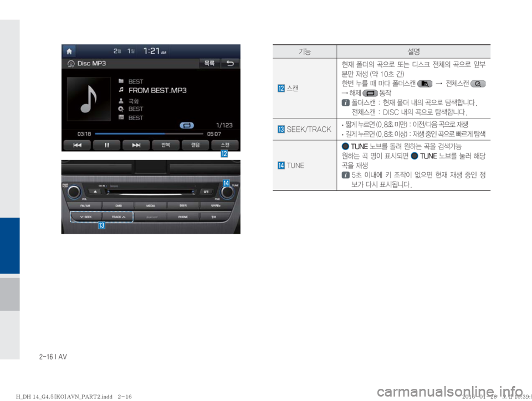The height and width of the screenshot is (401, 532).
Task: Select the FM/AM panel button
Action: coord(85,205)
